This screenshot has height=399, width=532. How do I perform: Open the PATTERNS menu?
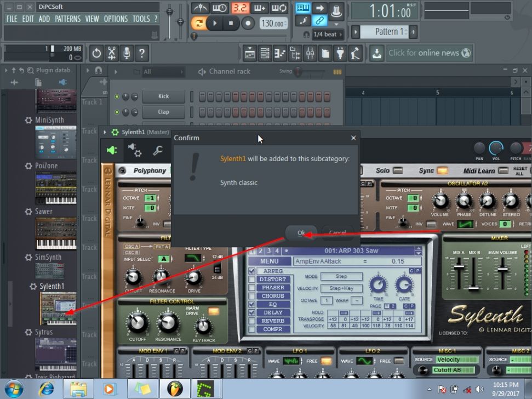[68, 19]
